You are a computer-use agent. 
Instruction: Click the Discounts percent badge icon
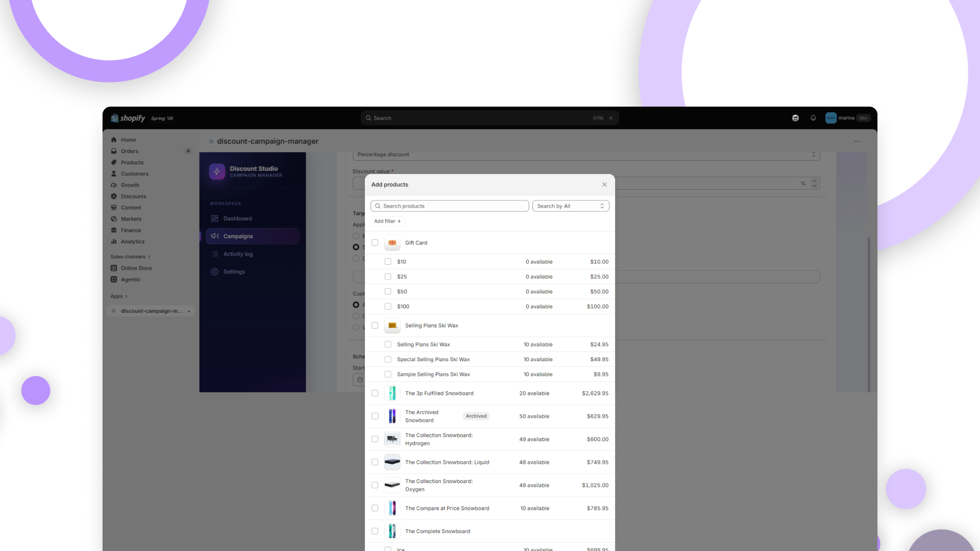pos(114,196)
